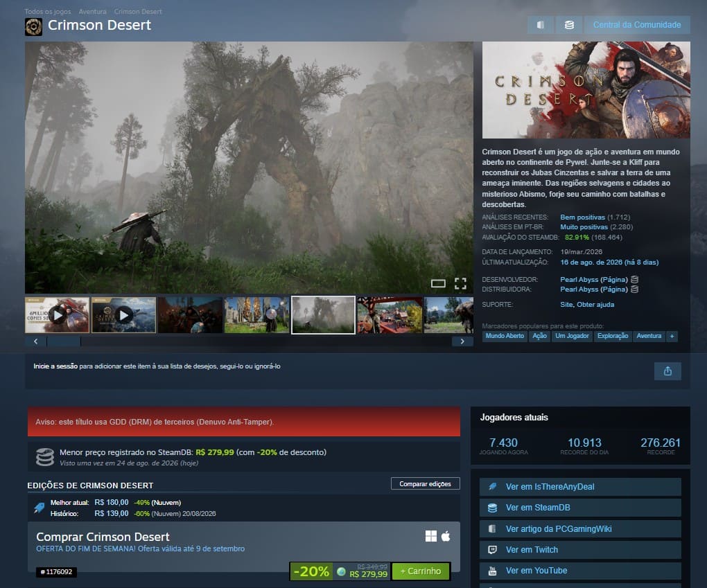The width and height of the screenshot is (707, 588).
Task: Add game to cart with + Carrinho
Action: click(421, 571)
